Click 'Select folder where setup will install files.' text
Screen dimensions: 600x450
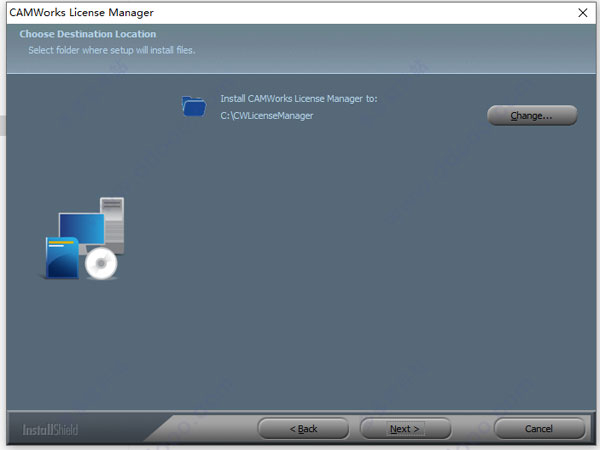point(112,50)
